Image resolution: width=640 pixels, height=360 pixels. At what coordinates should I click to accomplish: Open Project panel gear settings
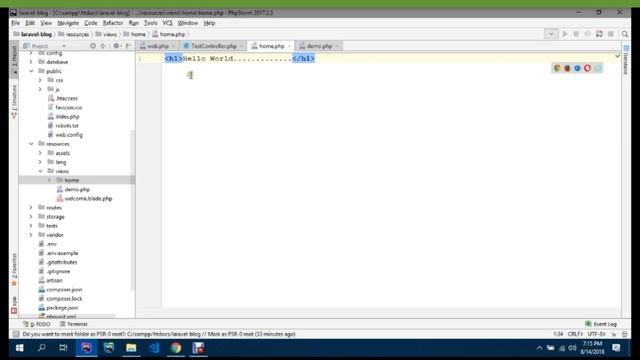[x=117, y=46]
